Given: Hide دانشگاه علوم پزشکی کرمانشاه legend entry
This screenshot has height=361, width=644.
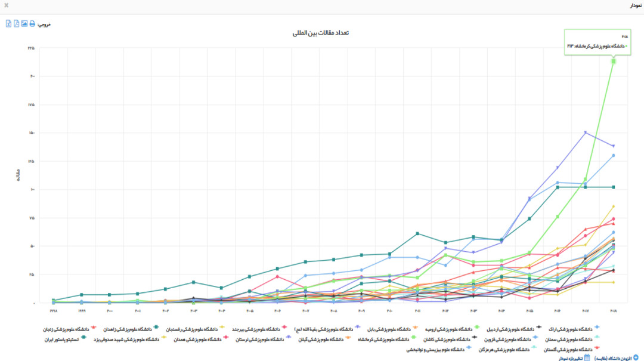Looking at the screenshot, I should tap(387, 339).
